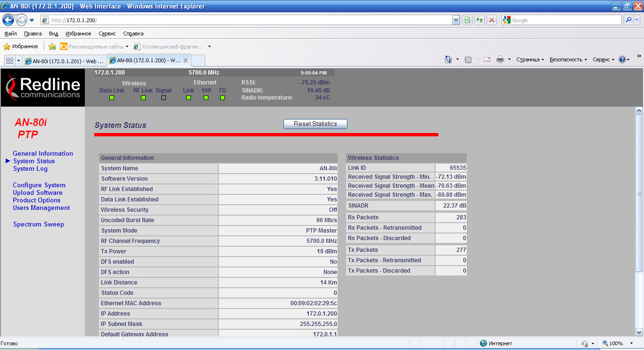Click the Print icon in command bar
Image resolution: width=644 pixels, height=350 pixels.
[x=500, y=59]
